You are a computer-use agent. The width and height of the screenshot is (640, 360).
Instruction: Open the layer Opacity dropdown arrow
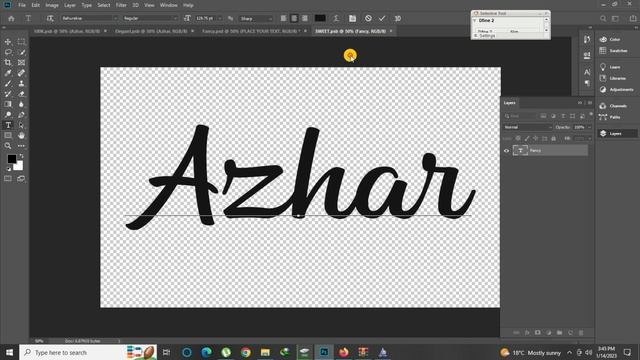click(589, 127)
